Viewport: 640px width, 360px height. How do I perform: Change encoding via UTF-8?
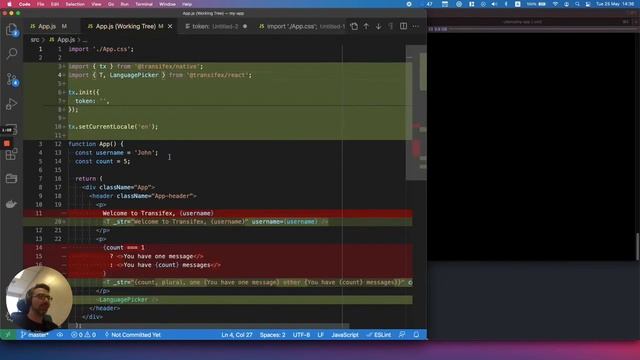[301, 335]
